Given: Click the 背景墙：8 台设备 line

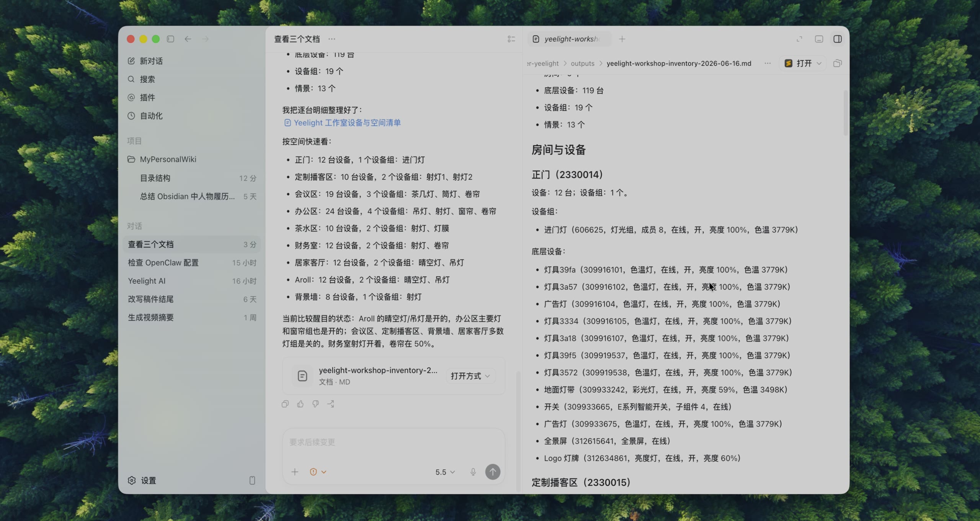Looking at the screenshot, I should pos(358,297).
